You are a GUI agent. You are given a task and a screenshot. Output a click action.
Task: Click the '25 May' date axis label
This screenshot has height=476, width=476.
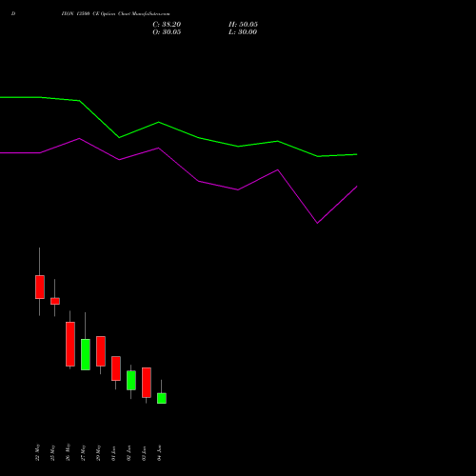click(x=52, y=452)
